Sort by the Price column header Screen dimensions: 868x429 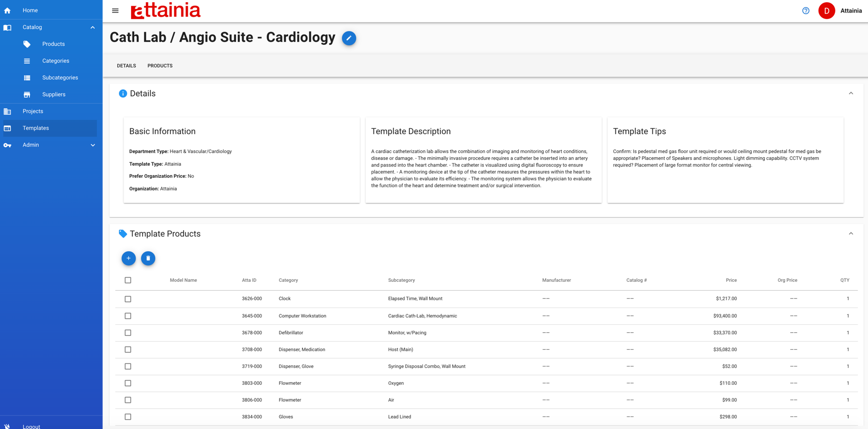pyautogui.click(x=731, y=280)
